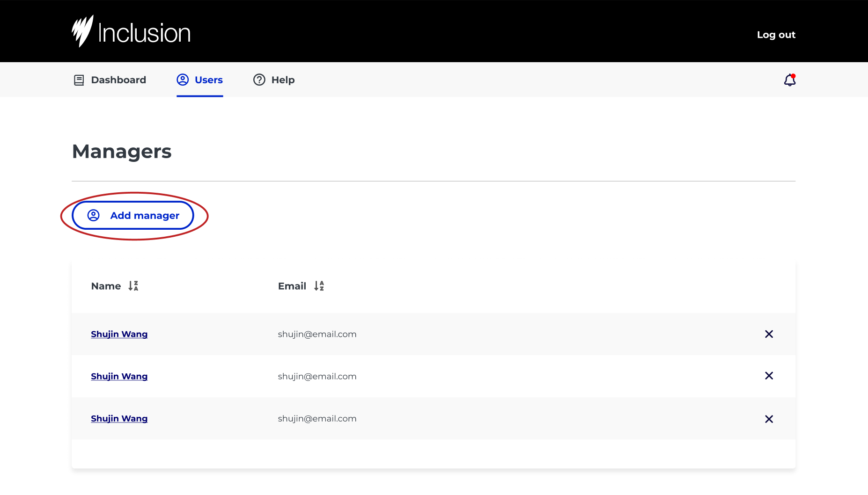
Task: Click the second row's shujin@email.com
Action: tap(317, 376)
